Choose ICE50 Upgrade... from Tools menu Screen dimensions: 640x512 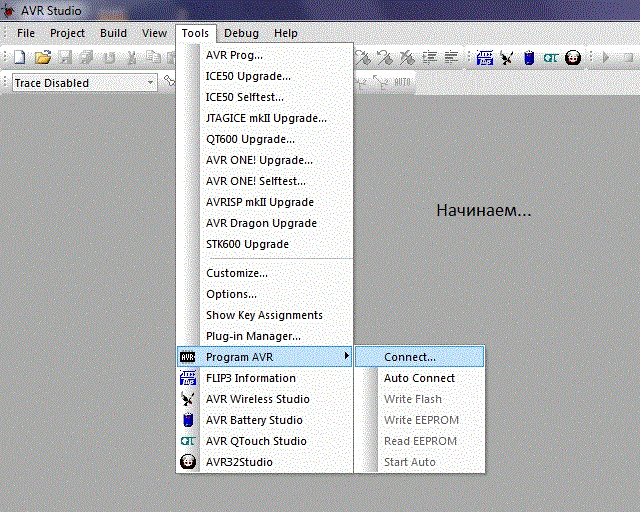click(264, 76)
